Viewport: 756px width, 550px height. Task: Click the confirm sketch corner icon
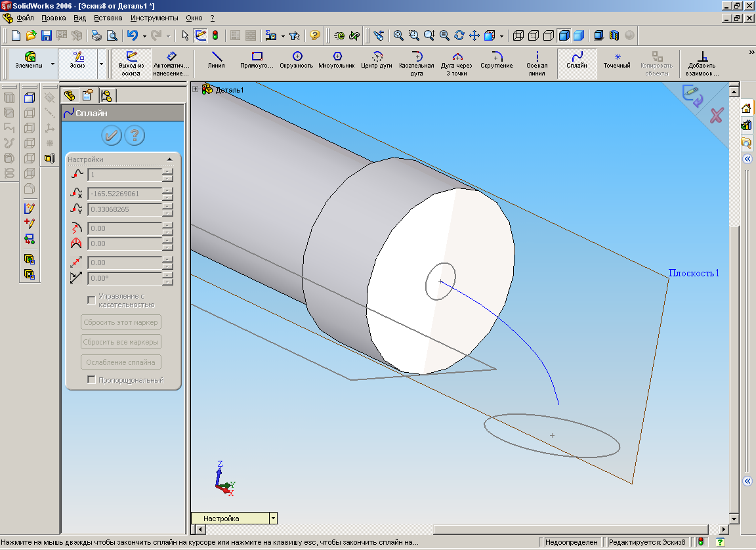(x=692, y=95)
